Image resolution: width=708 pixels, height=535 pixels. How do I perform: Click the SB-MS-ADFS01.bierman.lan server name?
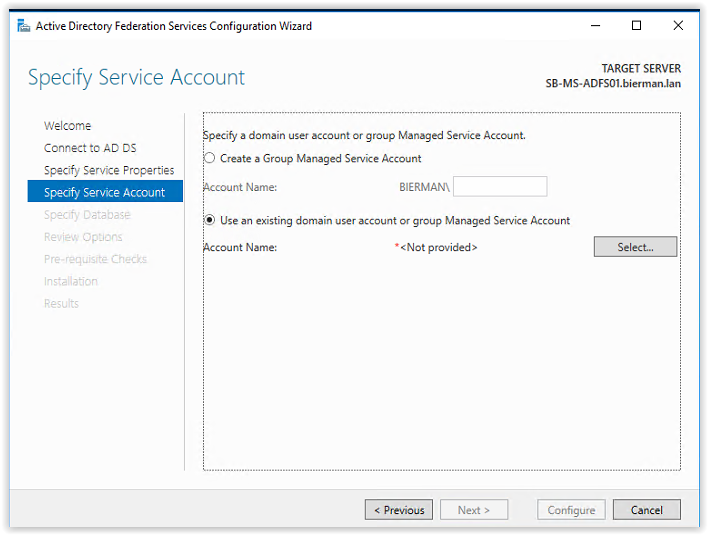[x=613, y=84]
